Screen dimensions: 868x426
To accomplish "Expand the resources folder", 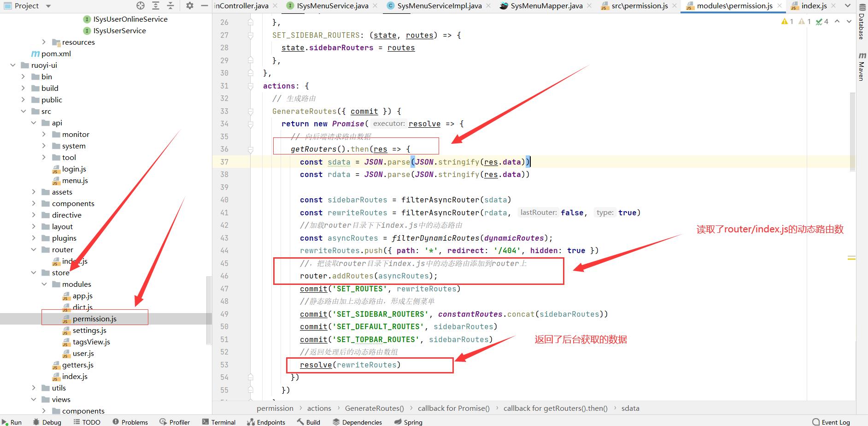I will coord(44,42).
